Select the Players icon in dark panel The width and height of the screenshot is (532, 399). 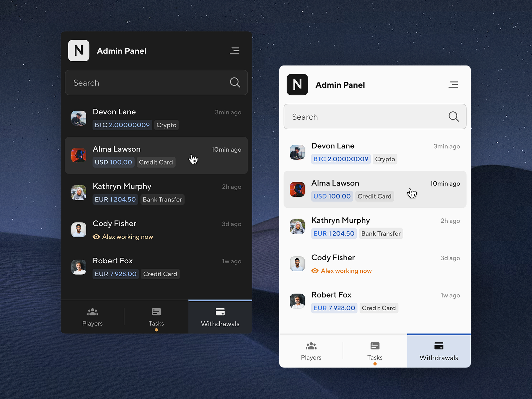pyautogui.click(x=92, y=312)
